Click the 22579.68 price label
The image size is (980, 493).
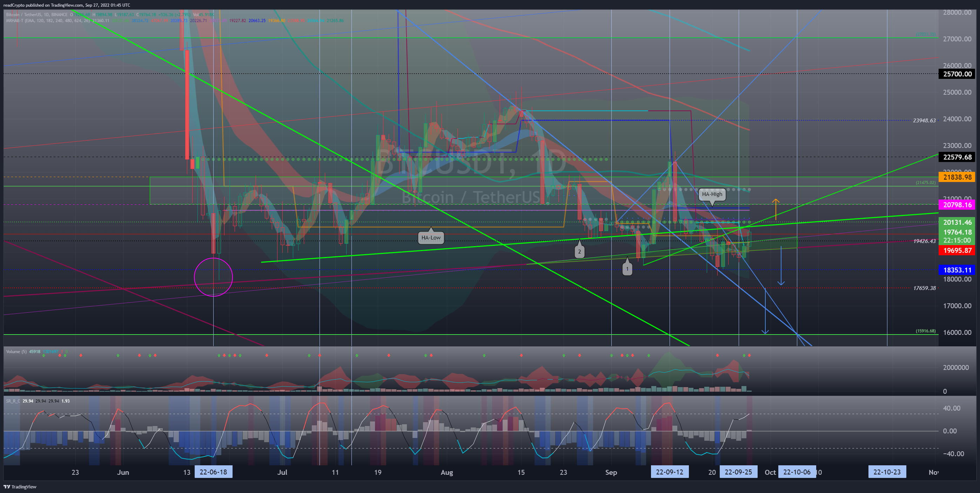957,157
